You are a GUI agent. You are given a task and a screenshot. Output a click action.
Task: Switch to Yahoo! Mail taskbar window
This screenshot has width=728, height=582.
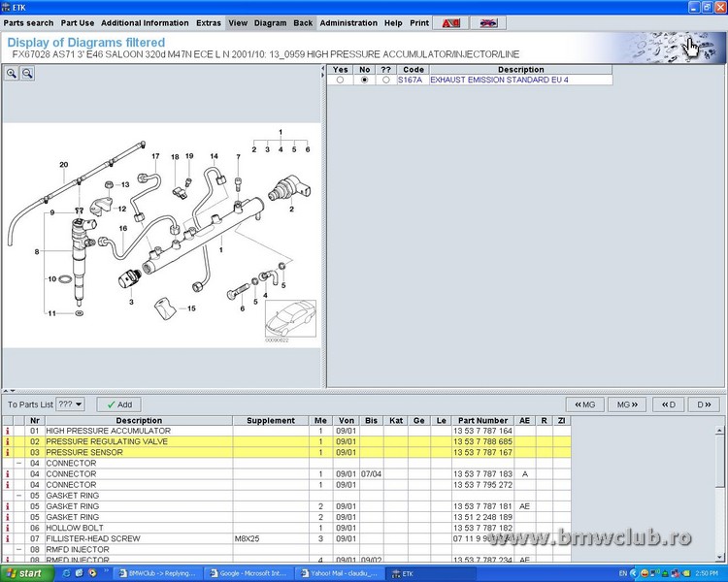click(x=340, y=573)
